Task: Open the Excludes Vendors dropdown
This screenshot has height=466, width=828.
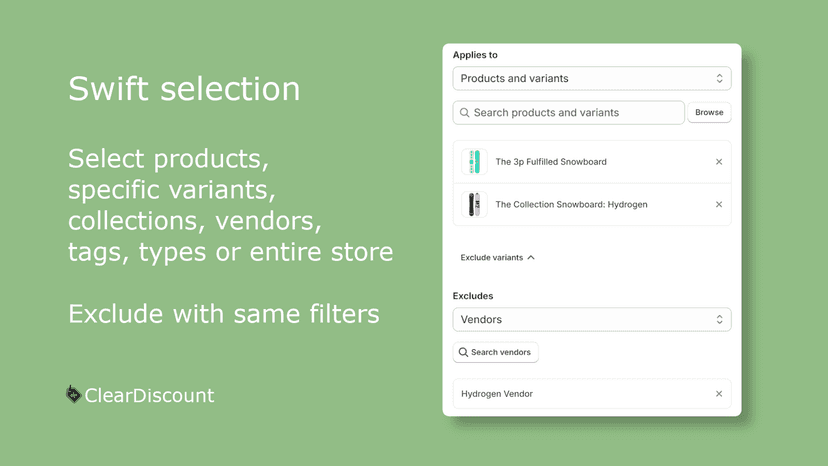Action: [x=591, y=320]
